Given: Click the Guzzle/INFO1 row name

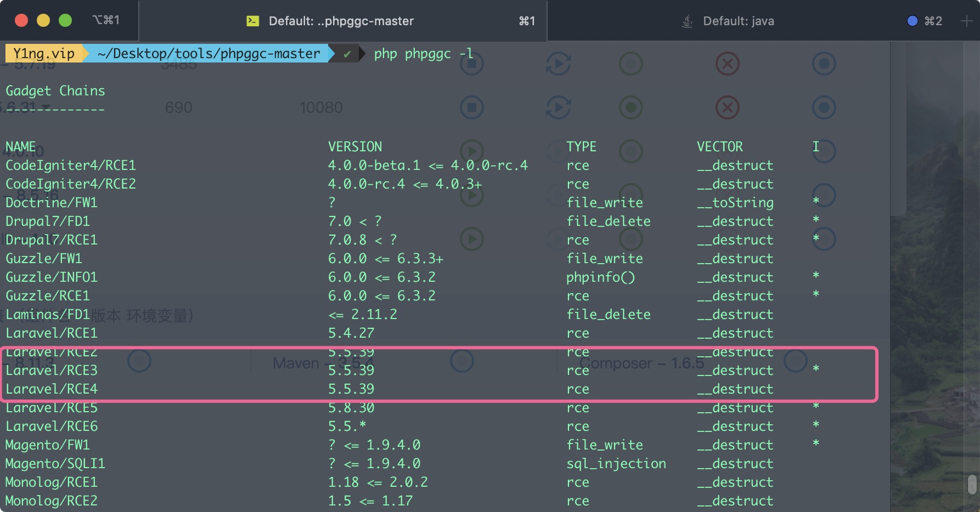Looking at the screenshot, I should click(52, 277).
